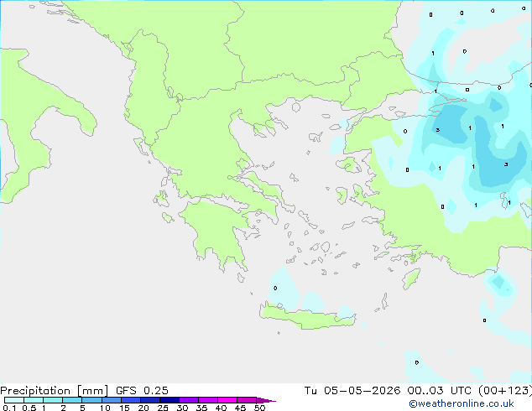Click the '0' value northwest of Crete
The width and height of the screenshot is (532, 411).
point(275,289)
